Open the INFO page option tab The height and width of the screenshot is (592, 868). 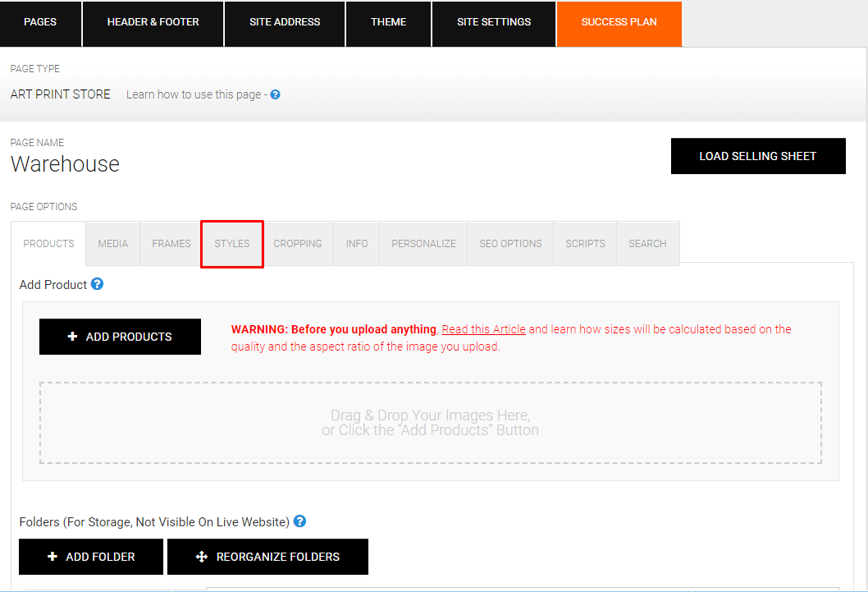pyautogui.click(x=357, y=244)
